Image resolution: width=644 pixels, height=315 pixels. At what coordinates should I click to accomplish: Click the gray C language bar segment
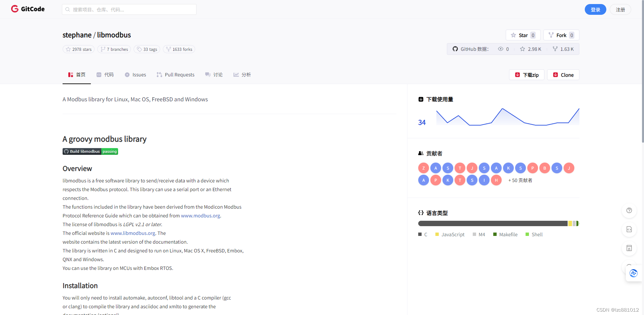point(493,223)
